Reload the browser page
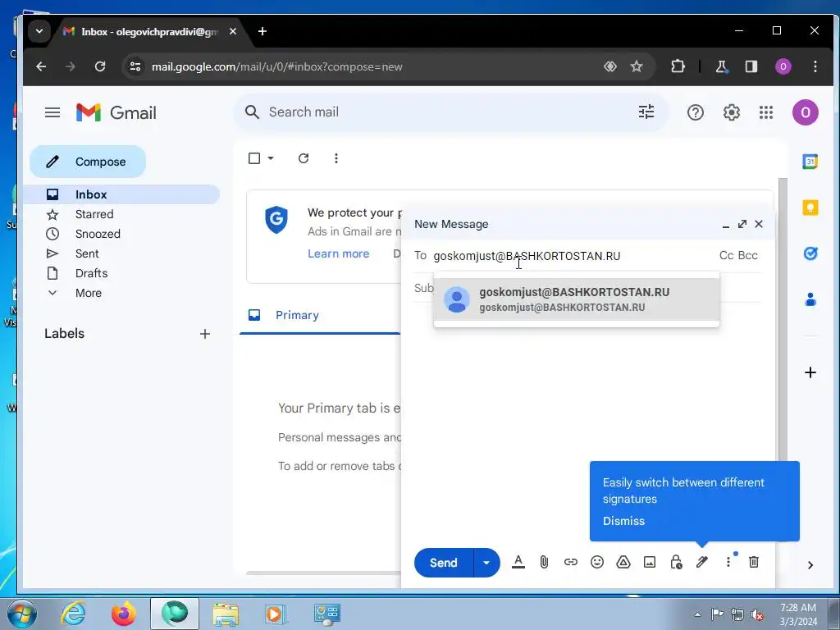The image size is (840, 630). tap(99, 66)
